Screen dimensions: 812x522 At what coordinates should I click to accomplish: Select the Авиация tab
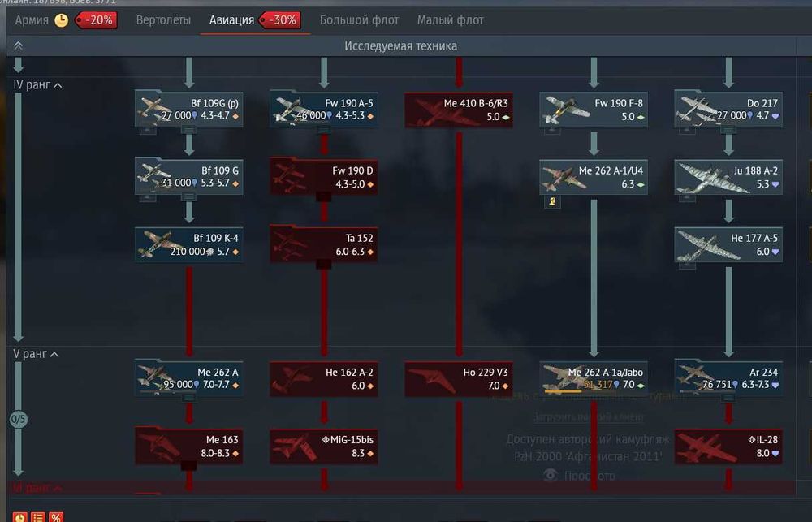click(x=231, y=20)
